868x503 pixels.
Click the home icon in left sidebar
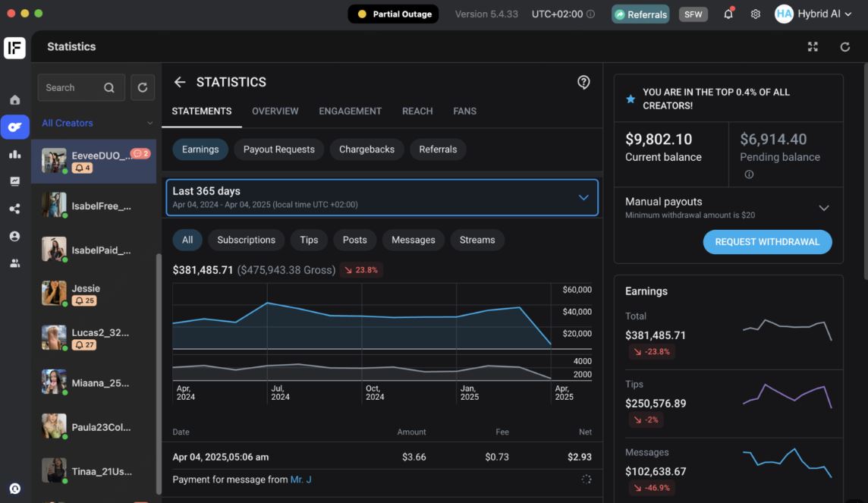click(14, 100)
